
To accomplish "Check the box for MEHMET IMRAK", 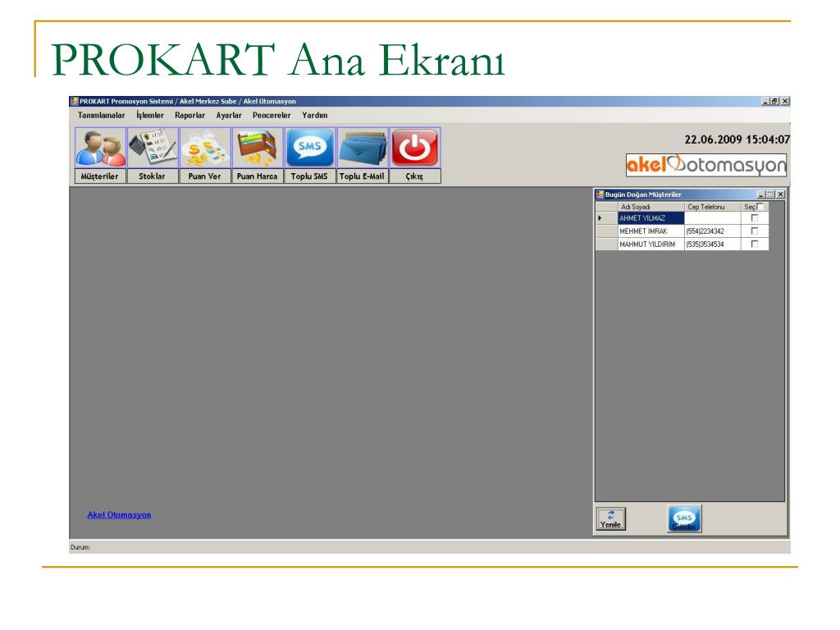I will (755, 231).
